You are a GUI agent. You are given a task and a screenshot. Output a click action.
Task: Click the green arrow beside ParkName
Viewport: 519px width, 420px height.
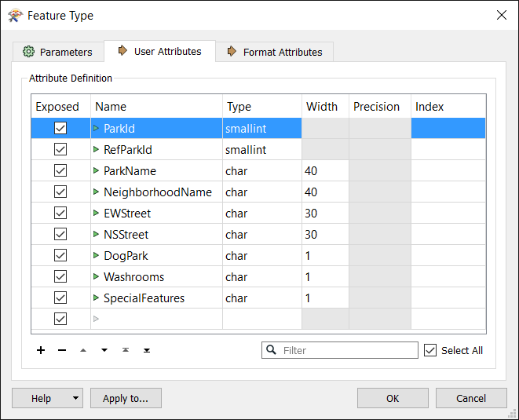coord(97,171)
